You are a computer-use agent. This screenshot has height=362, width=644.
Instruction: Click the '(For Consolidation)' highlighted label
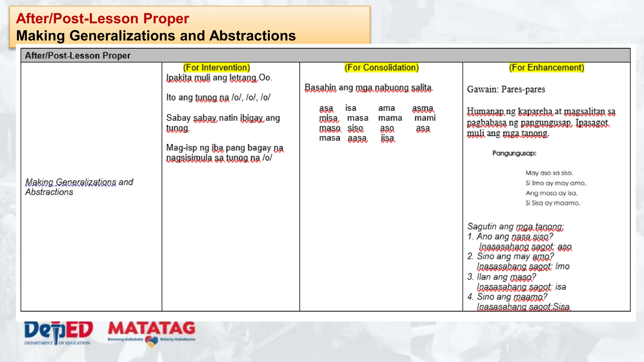[381, 68]
